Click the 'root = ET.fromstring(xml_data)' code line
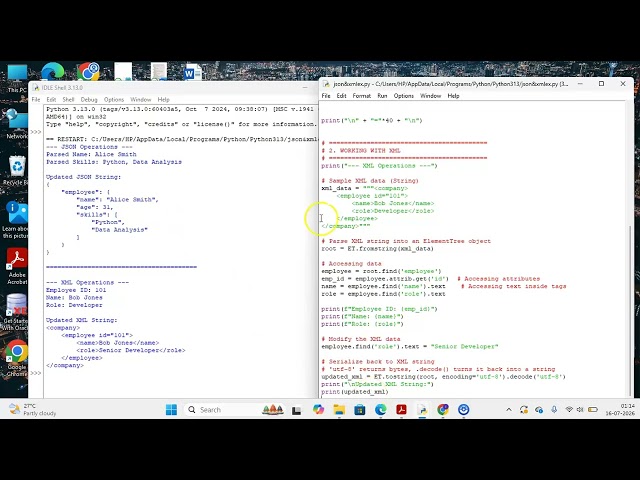 [x=378, y=249]
